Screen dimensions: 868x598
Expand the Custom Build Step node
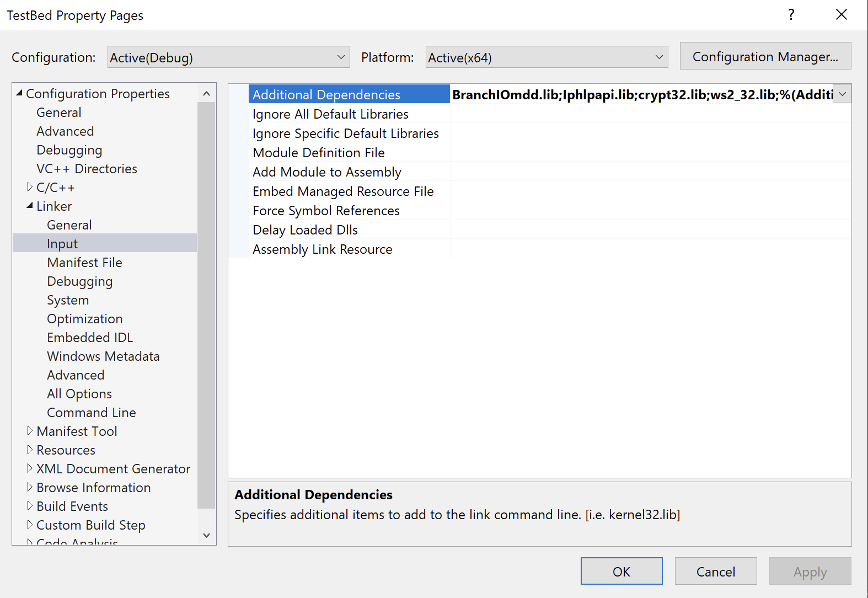(30, 525)
